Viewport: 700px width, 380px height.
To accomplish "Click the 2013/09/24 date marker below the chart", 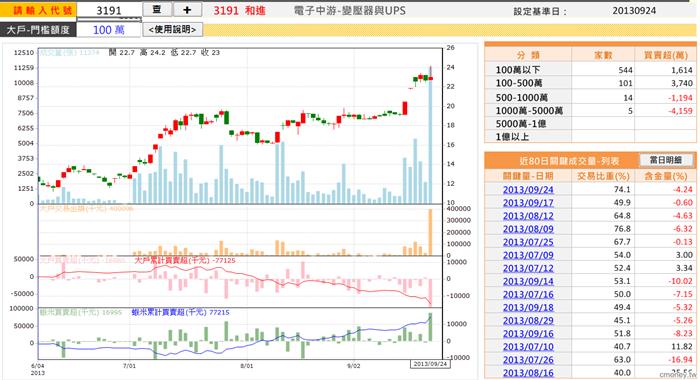I will click(430, 364).
